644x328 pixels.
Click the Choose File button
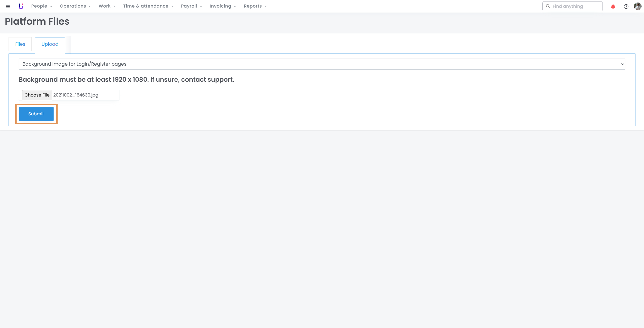click(37, 95)
